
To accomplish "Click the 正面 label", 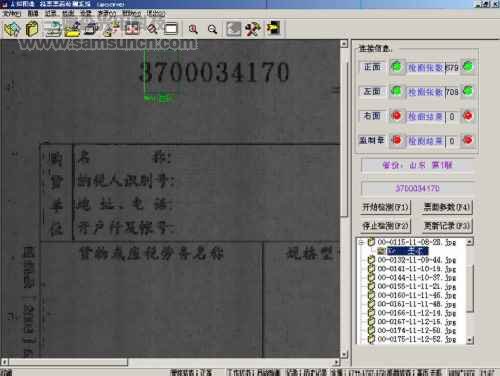I will [x=372, y=67].
